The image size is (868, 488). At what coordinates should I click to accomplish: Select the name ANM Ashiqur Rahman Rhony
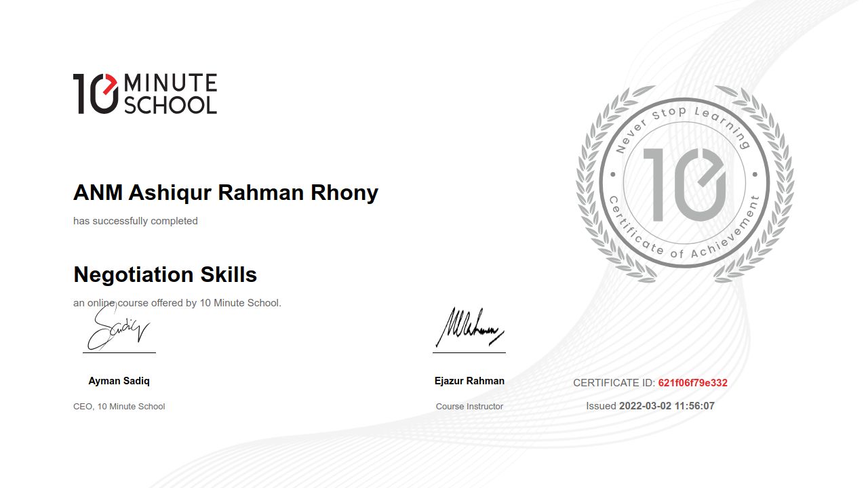pos(226,192)
